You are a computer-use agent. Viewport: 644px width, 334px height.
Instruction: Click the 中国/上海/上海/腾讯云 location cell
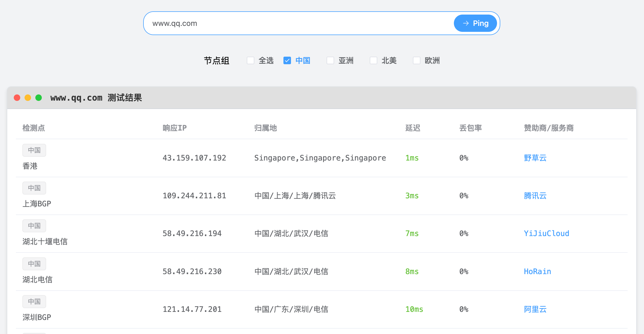tap(295, 196)
